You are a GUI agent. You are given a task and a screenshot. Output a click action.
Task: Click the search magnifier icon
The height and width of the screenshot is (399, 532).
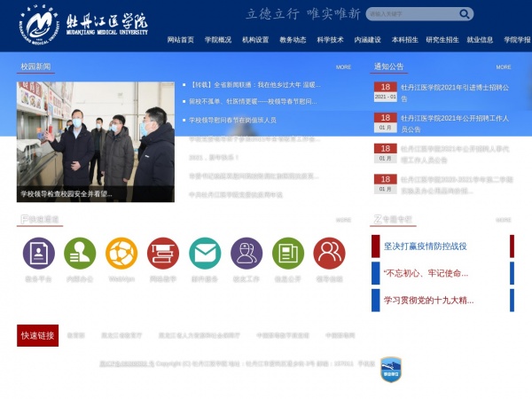coord(462,14)
